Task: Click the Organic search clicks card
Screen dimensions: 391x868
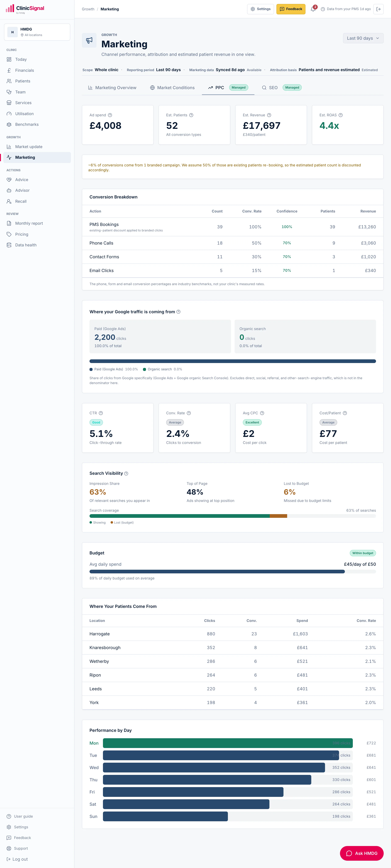Action: tap(305, 336)
